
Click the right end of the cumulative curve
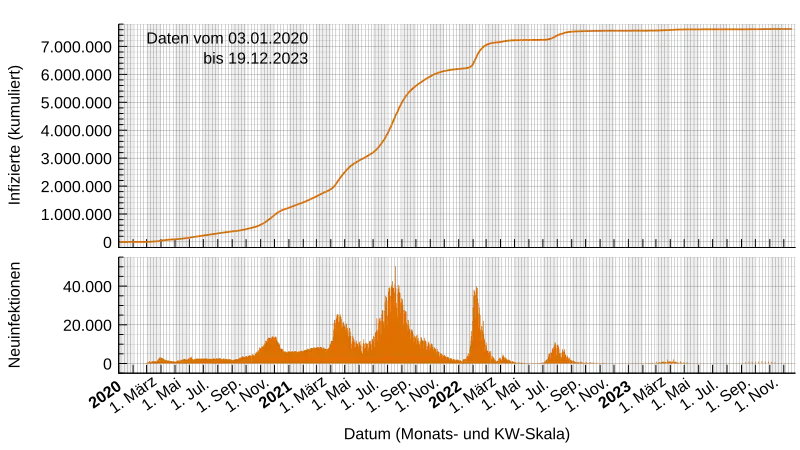pos(792,29)
